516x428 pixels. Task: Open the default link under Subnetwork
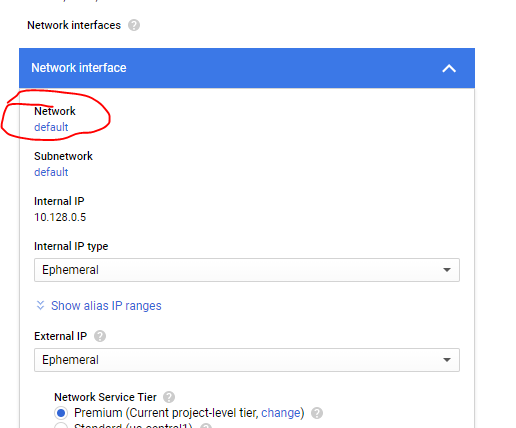pos(51,172)
